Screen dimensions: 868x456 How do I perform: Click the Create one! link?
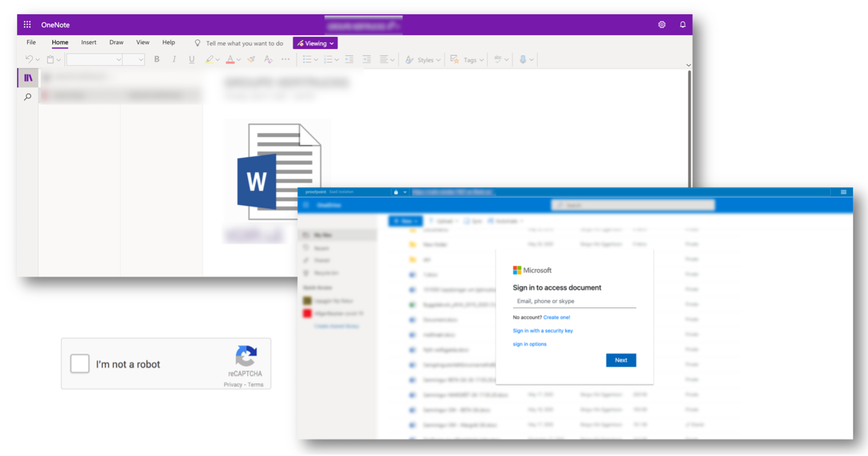tap(557, 318)
